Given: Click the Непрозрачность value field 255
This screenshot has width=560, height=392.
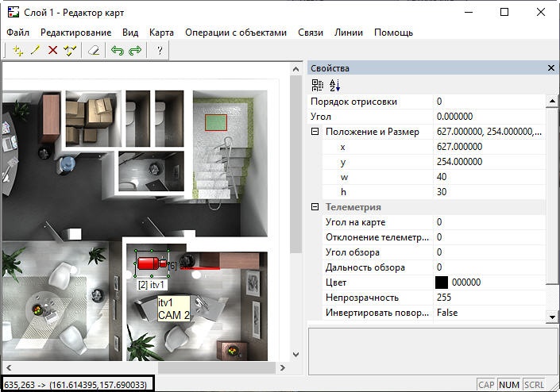Looking at the screenshot, I should (486, 298).
